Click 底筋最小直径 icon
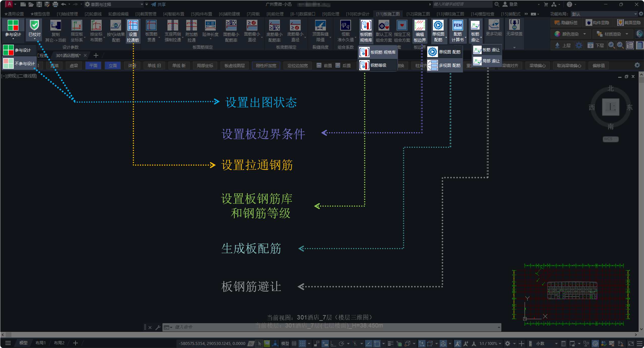Image resolution: width=644 pixels, height=348 pixels. click(295, 25)
